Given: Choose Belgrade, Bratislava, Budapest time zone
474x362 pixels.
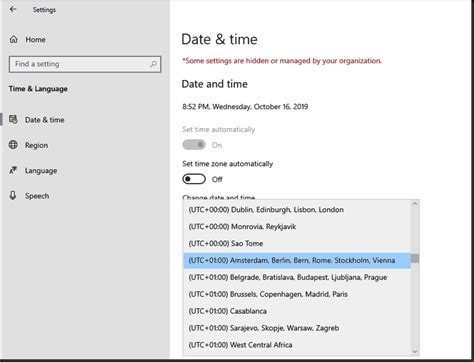Looking at the screenshot, I should tap(297, 277).
